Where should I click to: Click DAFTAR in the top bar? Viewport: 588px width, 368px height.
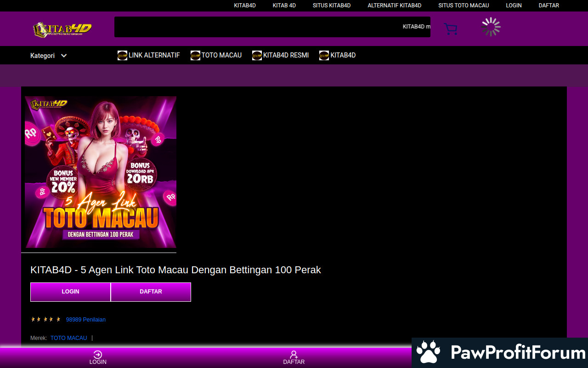[549, 6]
